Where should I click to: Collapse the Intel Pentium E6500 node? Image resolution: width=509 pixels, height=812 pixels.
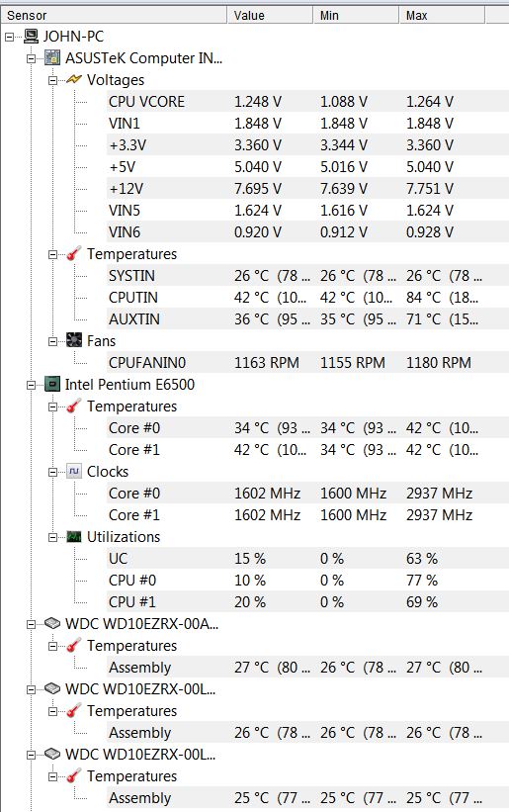point(31,385)
